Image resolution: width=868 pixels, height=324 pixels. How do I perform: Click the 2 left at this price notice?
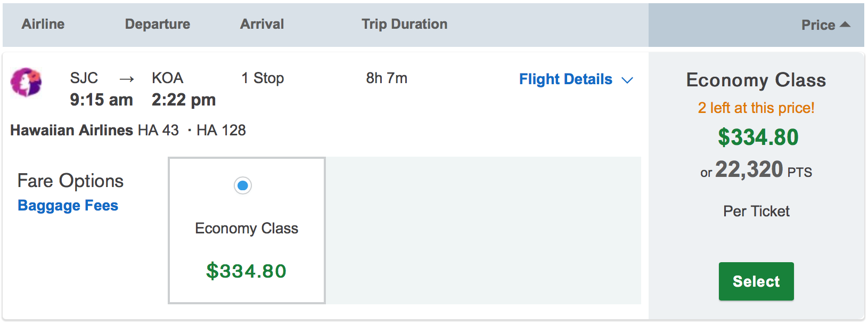[756, 108]
